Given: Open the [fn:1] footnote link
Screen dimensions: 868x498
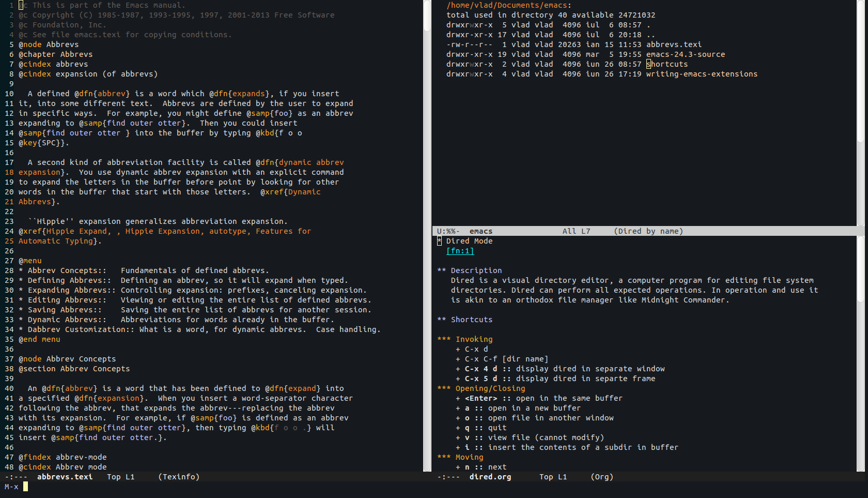Looking at the screenshot, I should click(460, 251).
